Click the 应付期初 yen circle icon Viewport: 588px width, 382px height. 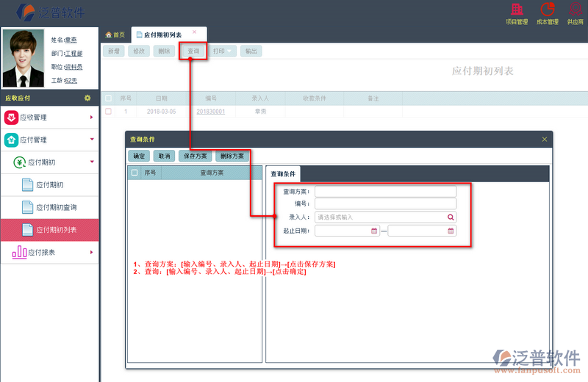(20, 162)
